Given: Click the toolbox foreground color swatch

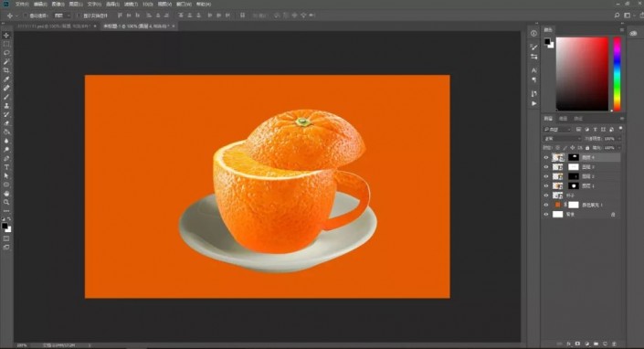Looking at the screenshot, I should coord(5,226).
